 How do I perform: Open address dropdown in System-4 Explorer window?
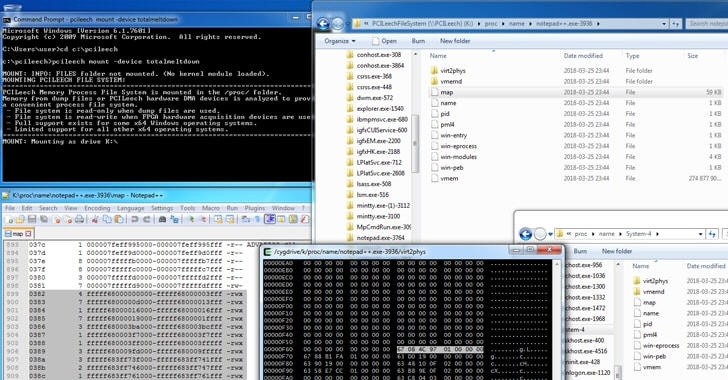(x=700, y=234)
